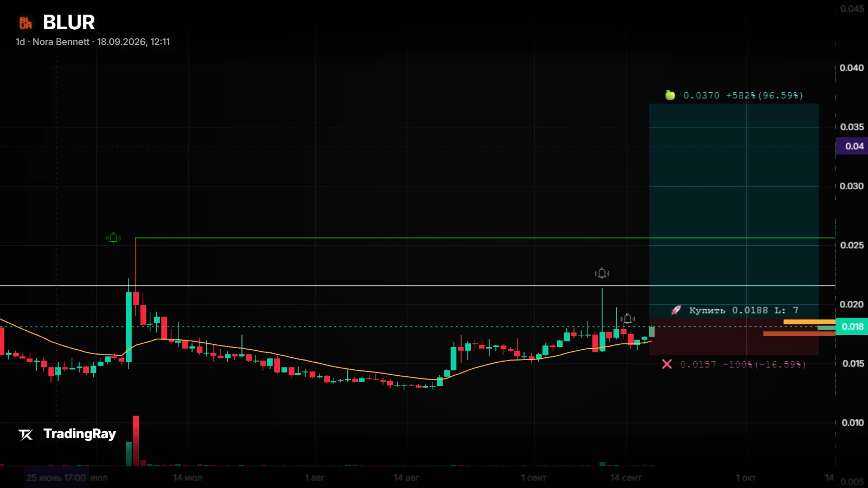Click the green alert bell on the 0.025 line
The width and height of the screenshot is (868, 488).
point(113,237)
